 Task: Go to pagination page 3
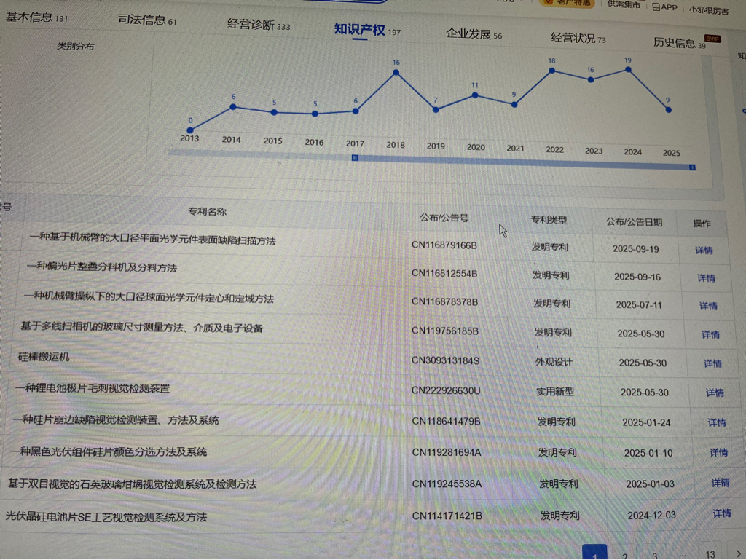pos(655,555)
